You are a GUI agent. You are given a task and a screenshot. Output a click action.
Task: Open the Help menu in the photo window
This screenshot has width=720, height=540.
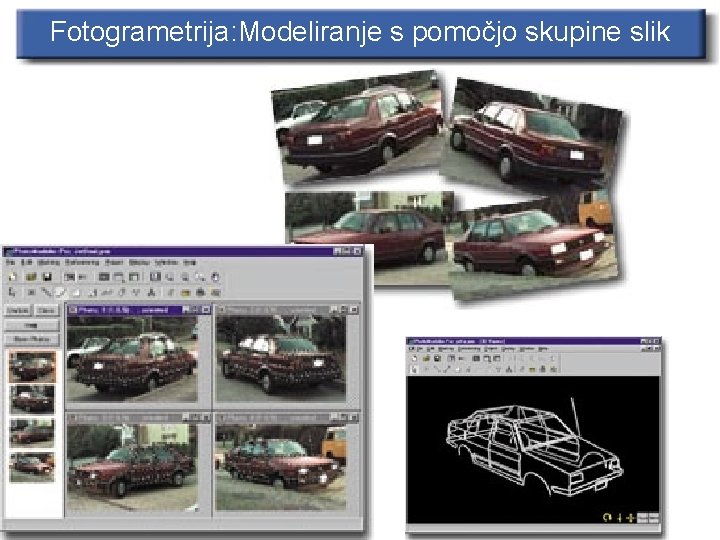pos(190,263)
